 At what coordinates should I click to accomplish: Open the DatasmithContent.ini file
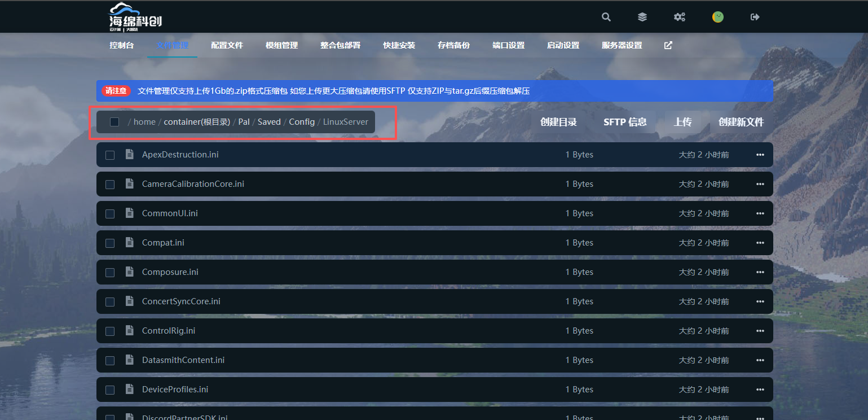coord(183,360)
